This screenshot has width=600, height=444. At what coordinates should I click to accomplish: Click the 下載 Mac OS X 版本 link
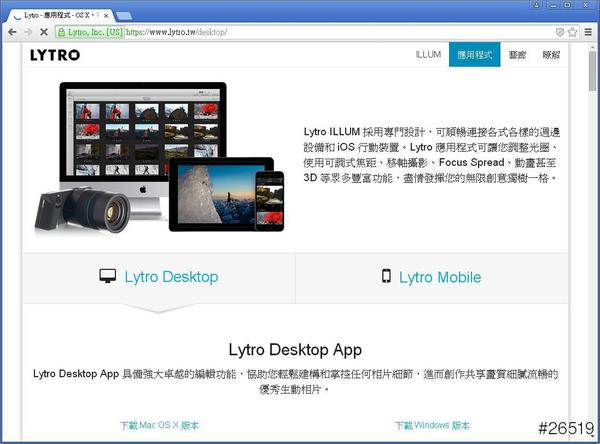click(159, 425)
